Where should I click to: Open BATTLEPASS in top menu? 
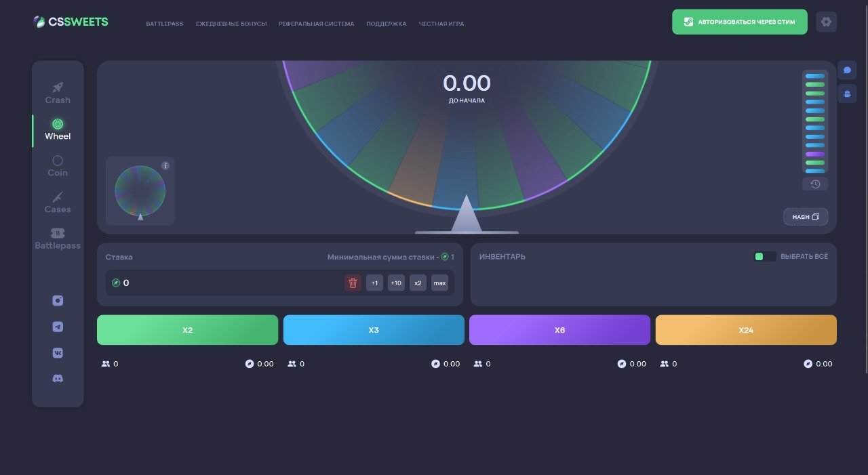click(x=165, y=24)
